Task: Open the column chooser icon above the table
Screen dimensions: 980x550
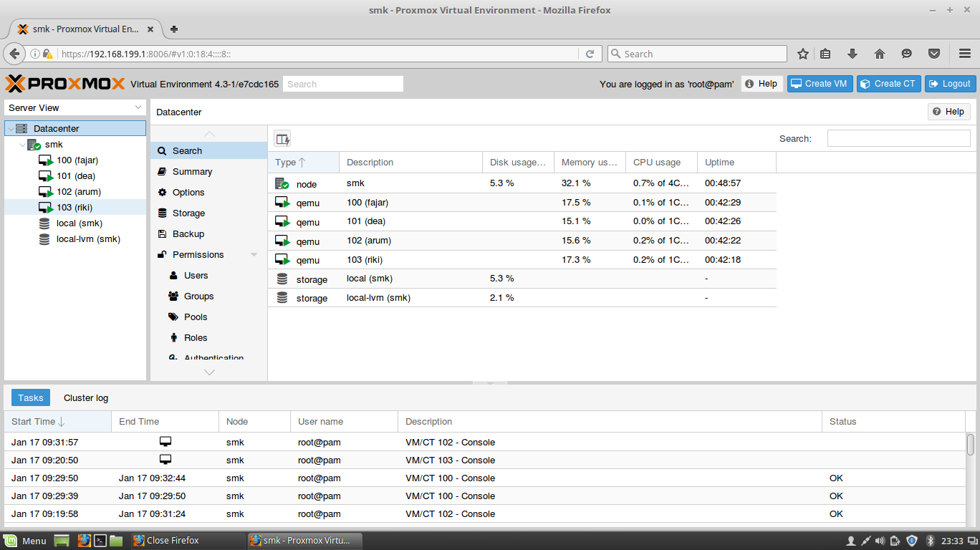Action: pos(282,139)
